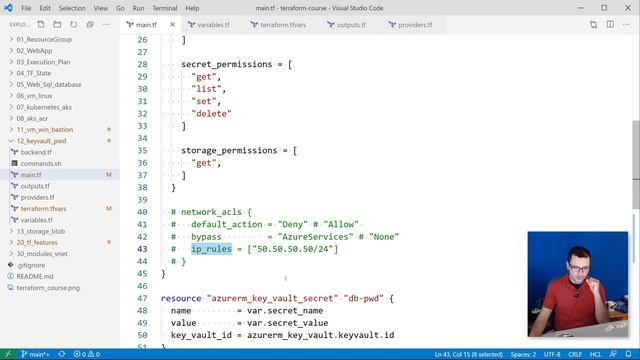This screenshot has height=360, width=640.
Task: Open the File menu
Action: [26, 8]
